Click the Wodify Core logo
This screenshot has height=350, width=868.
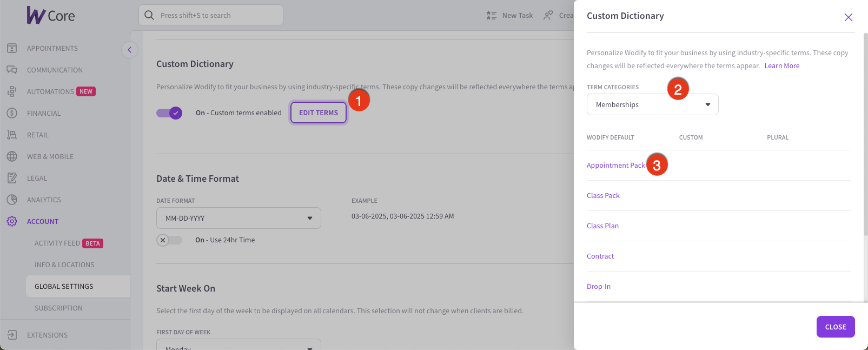tap(51, 16)
